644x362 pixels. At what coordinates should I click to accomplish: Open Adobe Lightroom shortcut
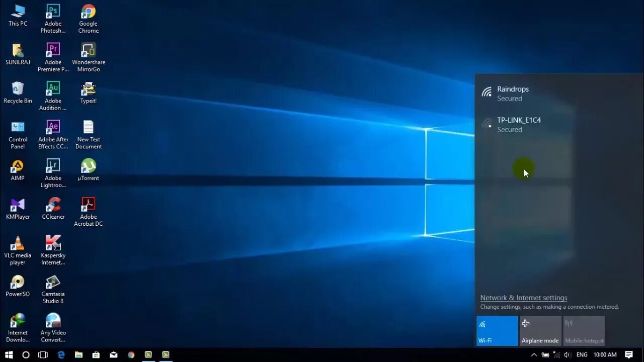tap(53, 173)
